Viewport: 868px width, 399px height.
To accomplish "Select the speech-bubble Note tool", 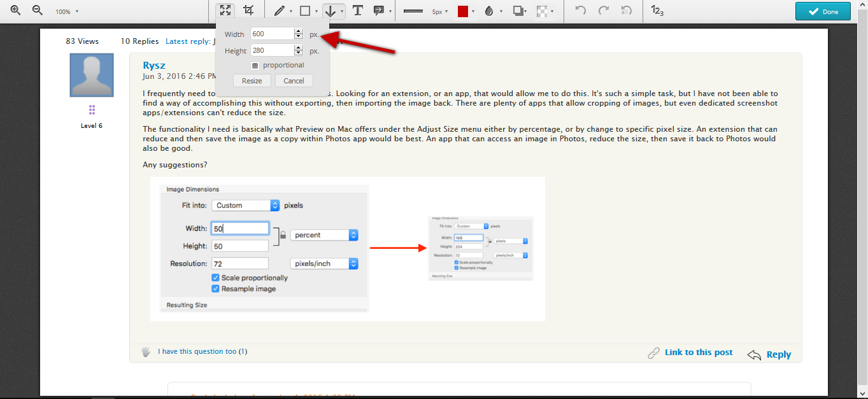I will (x=378, y=11).
